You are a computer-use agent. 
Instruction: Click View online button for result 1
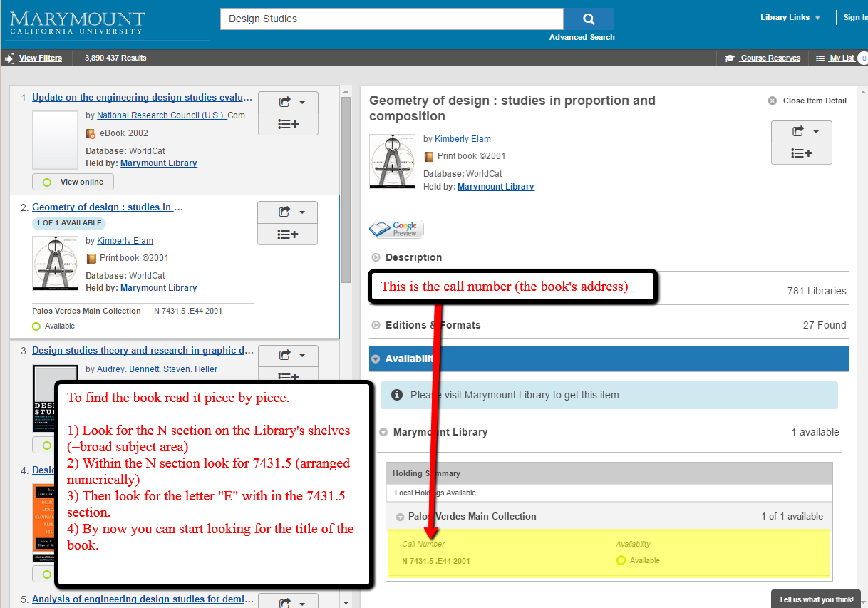[x=73, y=182]
